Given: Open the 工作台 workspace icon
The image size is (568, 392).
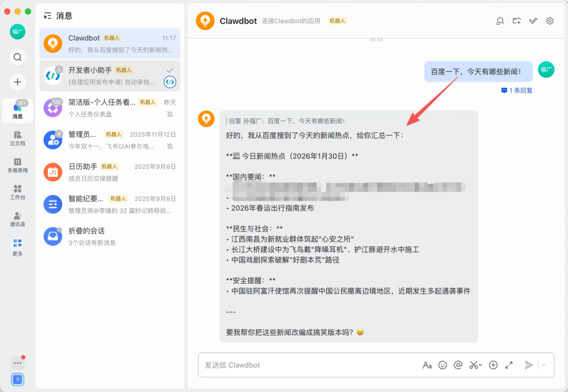Looking at the screenshot, I should [x=17, y=192].
